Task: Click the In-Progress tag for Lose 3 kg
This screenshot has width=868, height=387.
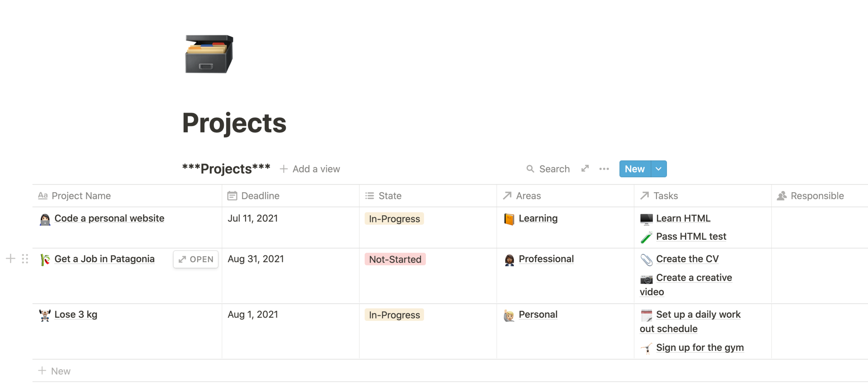Action: pyautogui.click(x=394, y=315)
